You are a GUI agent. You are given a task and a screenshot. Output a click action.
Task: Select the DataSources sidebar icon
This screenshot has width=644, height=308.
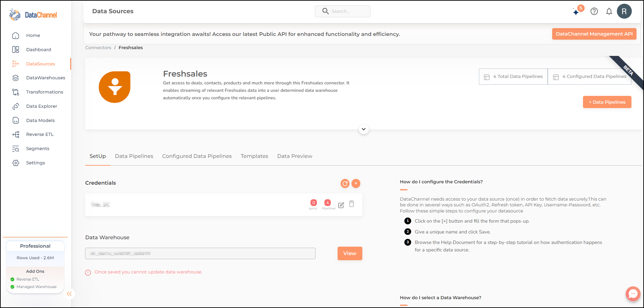tap(16, 64)
